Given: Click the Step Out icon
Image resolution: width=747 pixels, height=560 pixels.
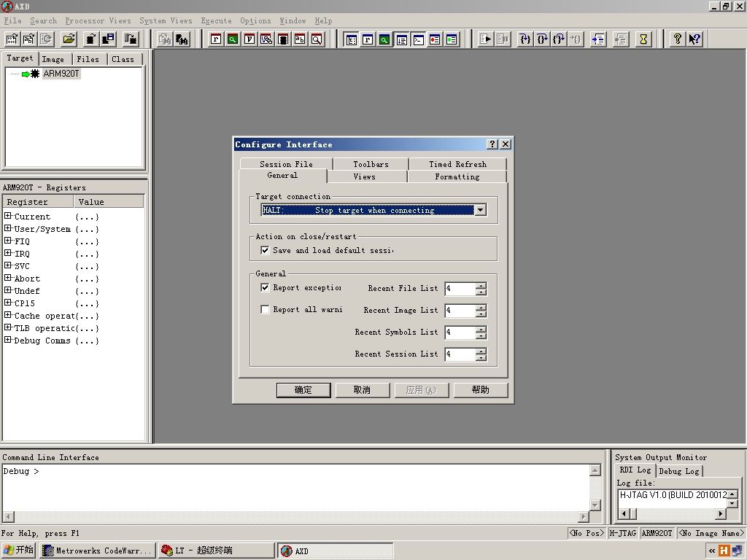Looking at the screenshot, I should click(x=559, y=39).
